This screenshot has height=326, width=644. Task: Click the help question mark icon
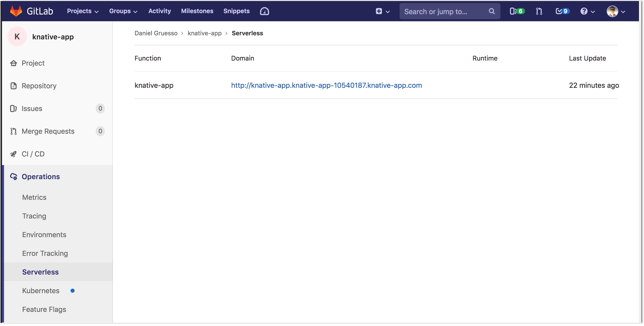click(584, 11)
